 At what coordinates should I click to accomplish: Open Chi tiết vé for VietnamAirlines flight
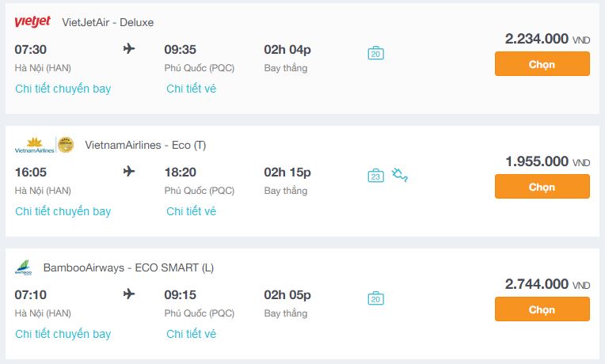coord(192,211)
